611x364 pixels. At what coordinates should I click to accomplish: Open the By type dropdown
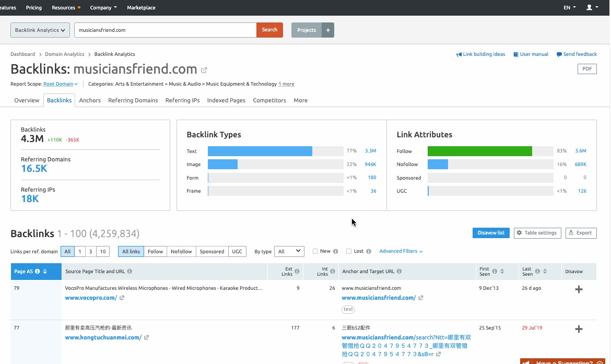(289, 251)
